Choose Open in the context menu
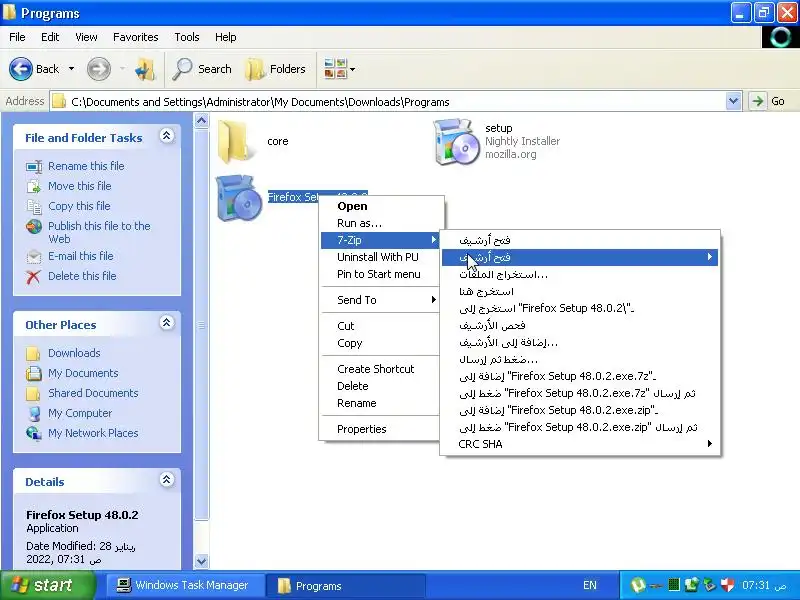Viewport: 800px width, 600px height. [380, 206]
